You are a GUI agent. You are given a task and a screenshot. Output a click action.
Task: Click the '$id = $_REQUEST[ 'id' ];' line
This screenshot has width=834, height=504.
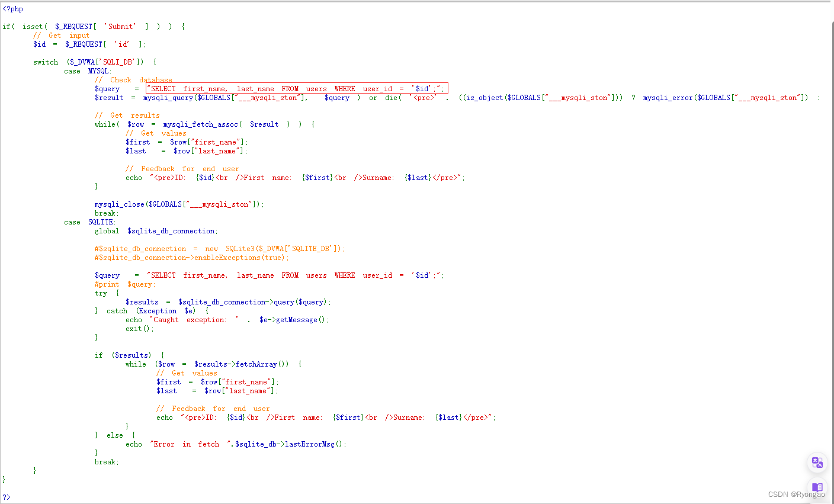click(x=89, y=44)
